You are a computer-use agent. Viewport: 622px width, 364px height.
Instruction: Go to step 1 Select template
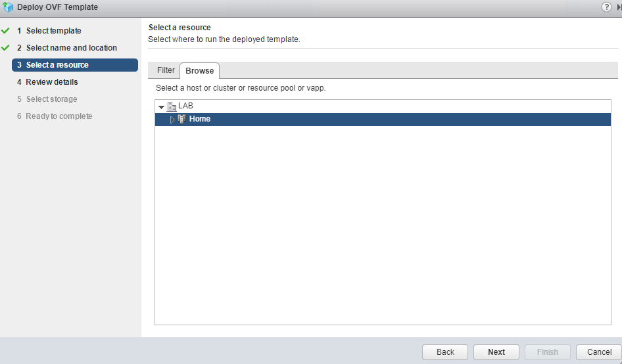pyautogui.click(x=53, y=31)
